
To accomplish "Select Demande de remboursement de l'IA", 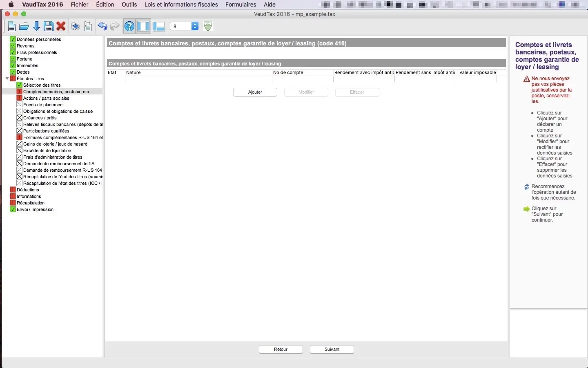I will [59, 164].
